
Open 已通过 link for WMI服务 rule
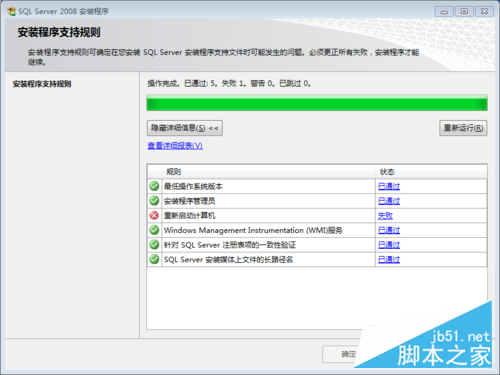[x=389, y=230]
